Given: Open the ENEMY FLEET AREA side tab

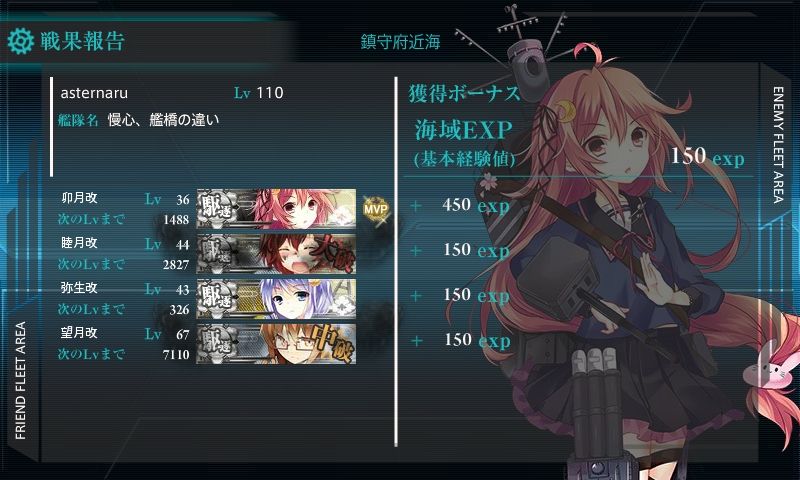Looking at the screenshot, I should pyautogui.click(x=778, y=145).
